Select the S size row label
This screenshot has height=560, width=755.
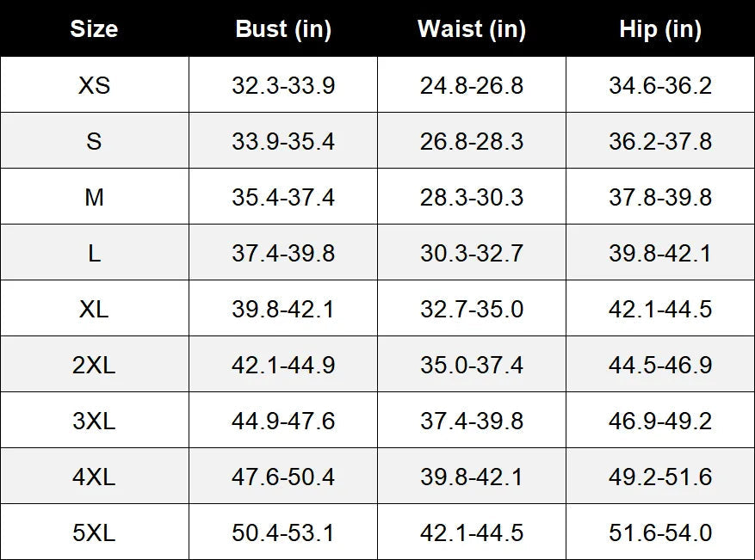click(x=94, y=141)
